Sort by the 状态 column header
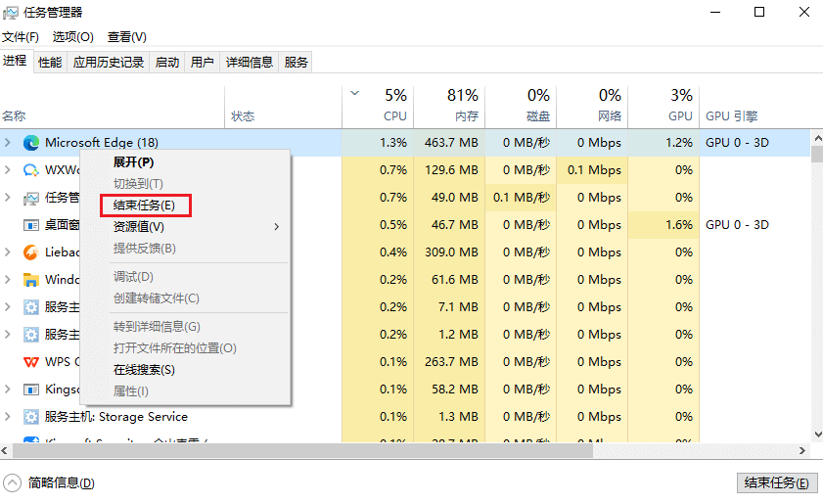 tap(284, 107)
